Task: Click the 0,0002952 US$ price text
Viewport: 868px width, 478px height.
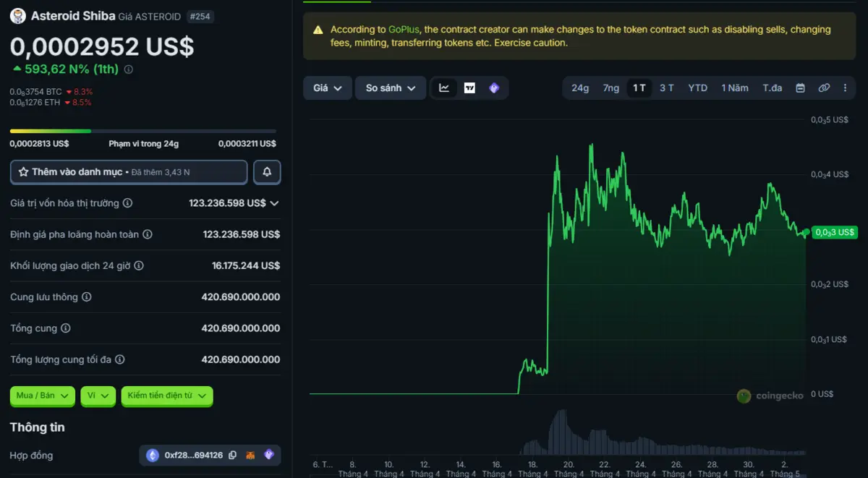Action: pyautogui.click(x=102, y=46)
